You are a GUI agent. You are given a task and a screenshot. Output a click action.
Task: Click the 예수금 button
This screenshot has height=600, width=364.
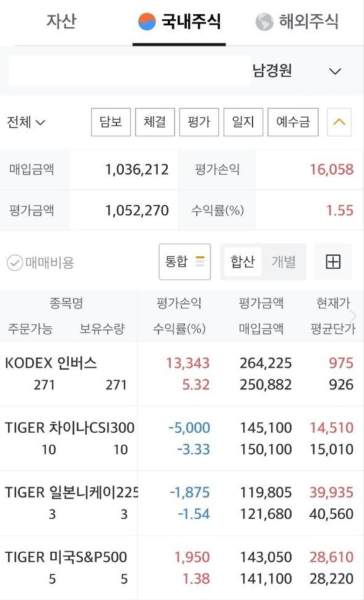(x=293, y=122)
